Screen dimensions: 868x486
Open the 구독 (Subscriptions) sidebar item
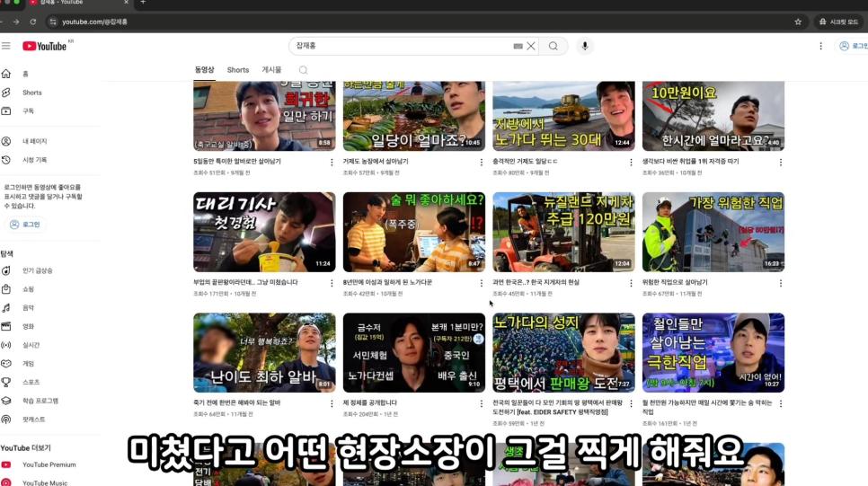pos(28,110)
